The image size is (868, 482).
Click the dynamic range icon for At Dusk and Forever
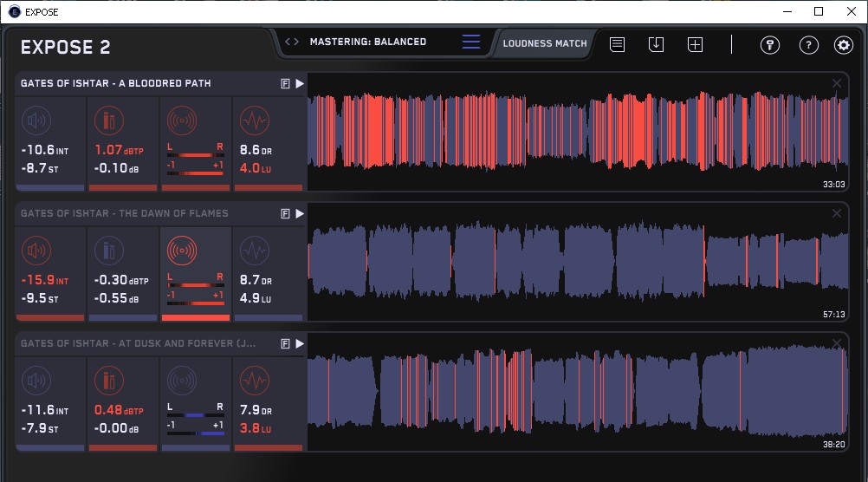coord(255,381)
